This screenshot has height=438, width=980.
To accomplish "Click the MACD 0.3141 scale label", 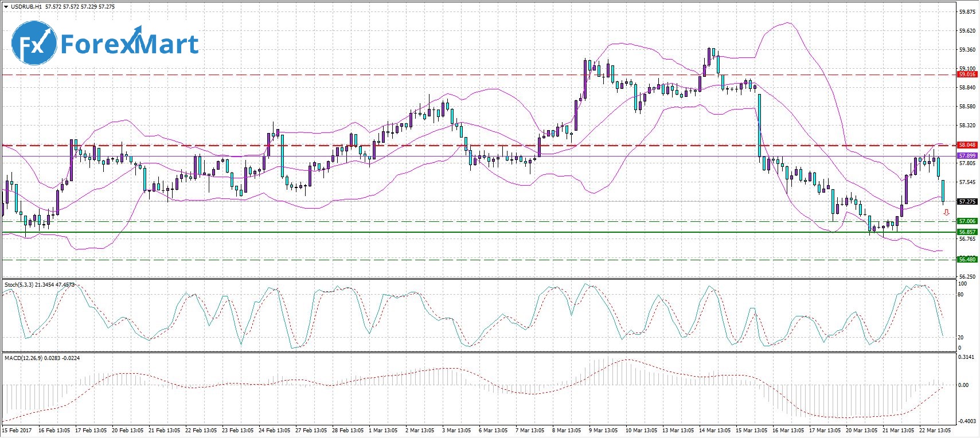I will coord(967,357).
